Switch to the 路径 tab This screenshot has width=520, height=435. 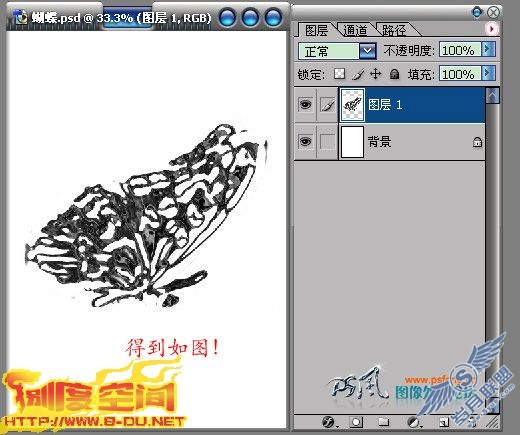click(x=395, y=31)
